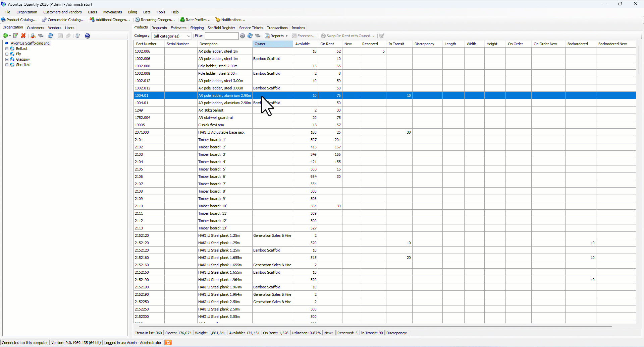644x347 pixels.
Task: Open the File menu
Action: coord(7,12)
